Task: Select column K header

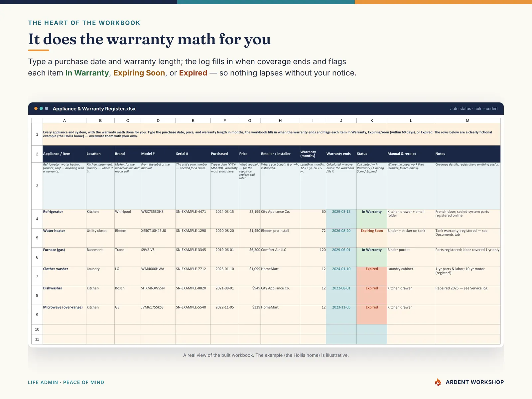Action: coord(372,120)
